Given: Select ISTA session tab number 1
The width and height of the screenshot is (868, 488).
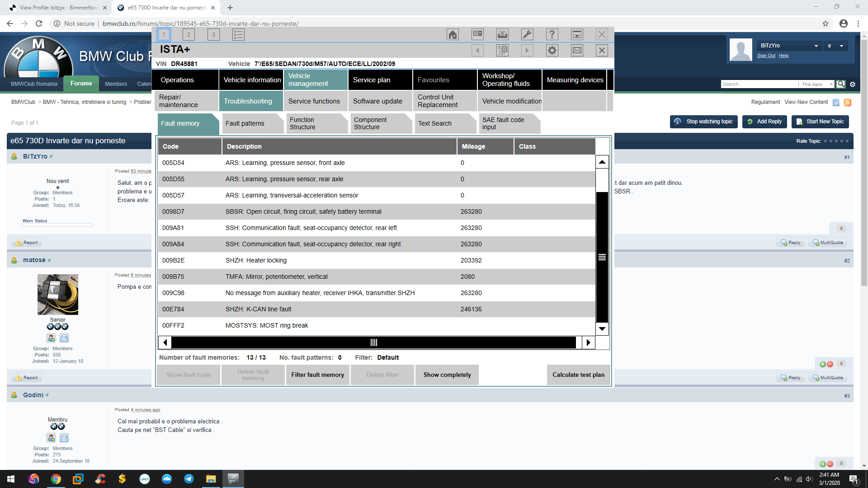Looking at the screenshot, I should coord(164,34).
